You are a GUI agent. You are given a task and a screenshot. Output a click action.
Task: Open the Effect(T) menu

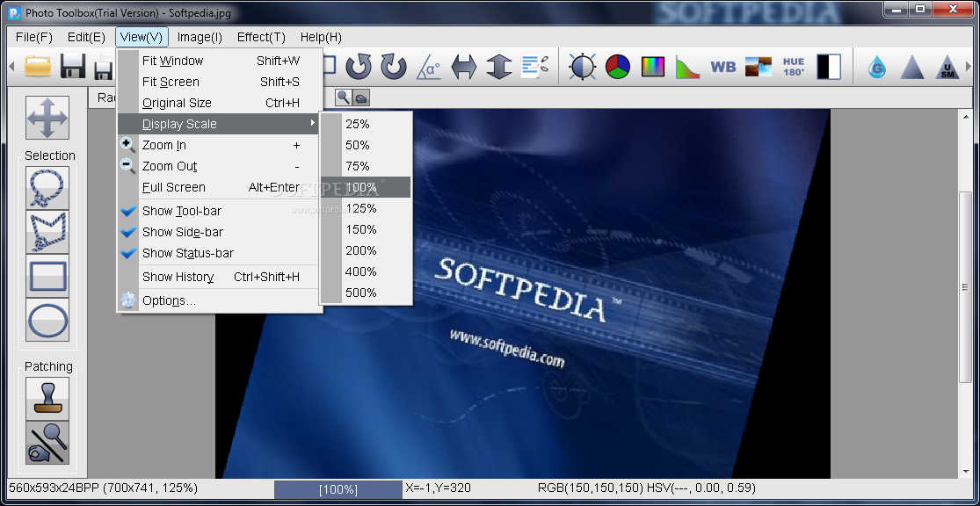(x=261, y=38)
